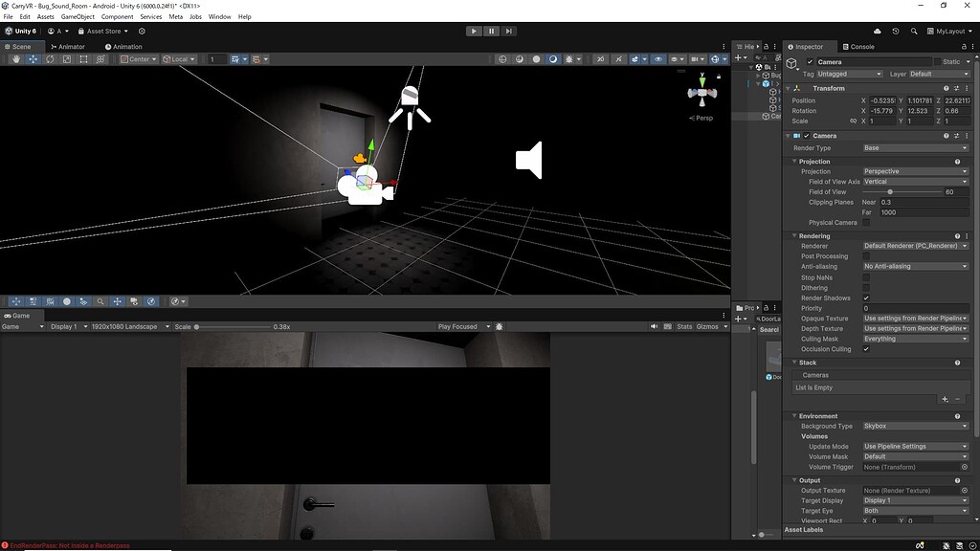
Task: Open the GameObject menu
Action: [78, 15]
